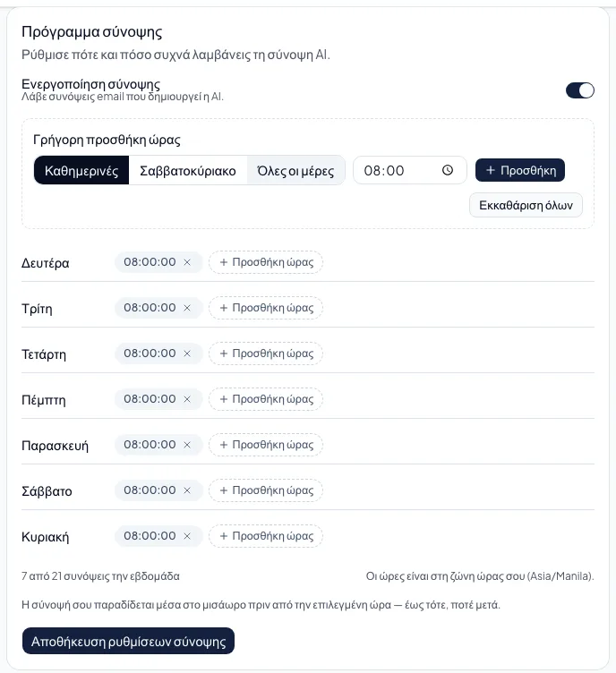Choose the Όλες οι μέρες option

[x=295, y=170]
